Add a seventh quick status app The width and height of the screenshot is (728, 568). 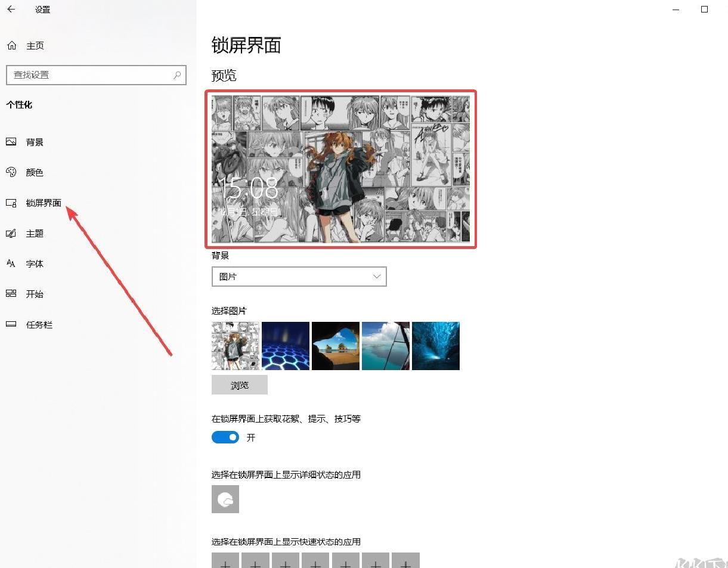(x=405, y=560)
